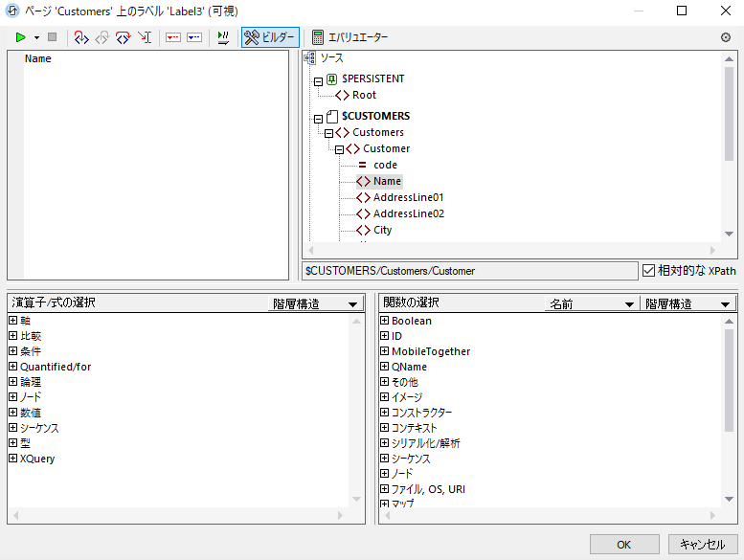The image size is (744, 560).
Task: Expand the コンストラクター function group
Action: pyautogui.click(x=384, y=413)
